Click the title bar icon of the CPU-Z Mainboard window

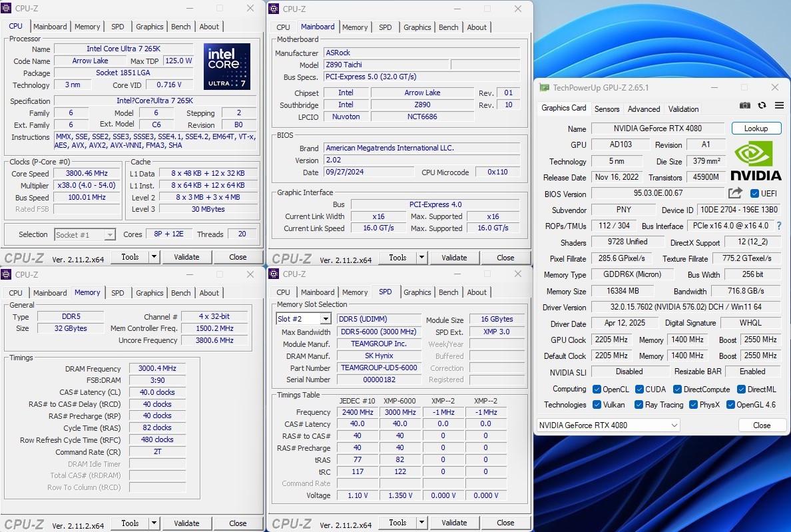pos(274,9)
